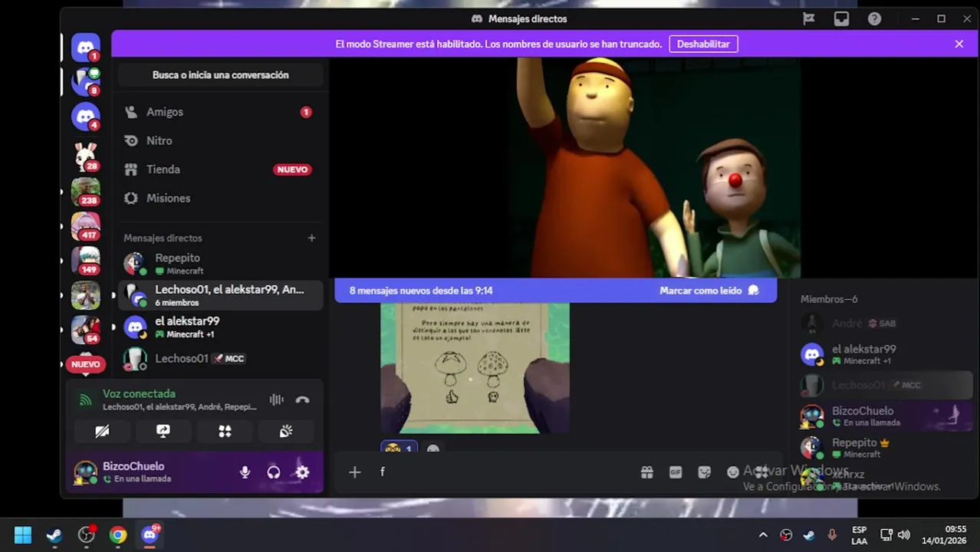
Task: Open Google Chrome from the taskbar
Action: click(x=118, y=535)
